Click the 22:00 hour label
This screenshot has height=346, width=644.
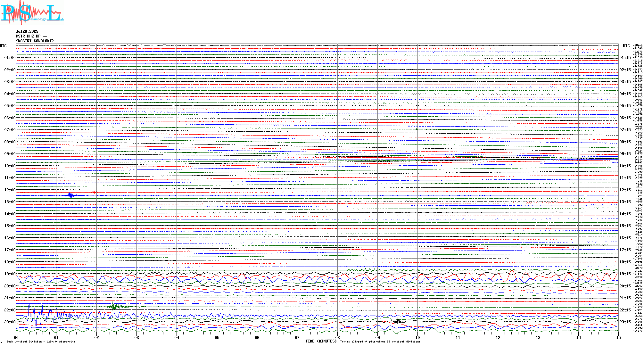(10, 310)
